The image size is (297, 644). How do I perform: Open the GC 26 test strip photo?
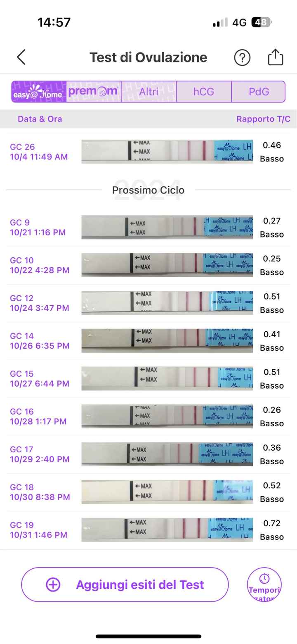click(x=167, y=152)
